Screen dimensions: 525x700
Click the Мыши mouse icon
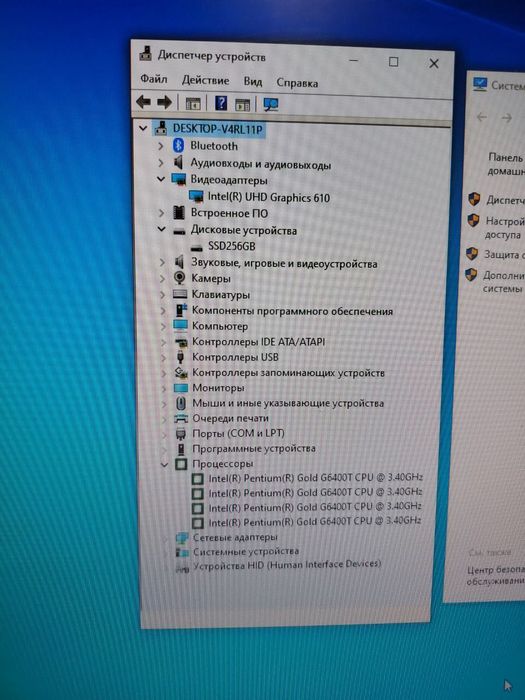(x=181, y=403)
